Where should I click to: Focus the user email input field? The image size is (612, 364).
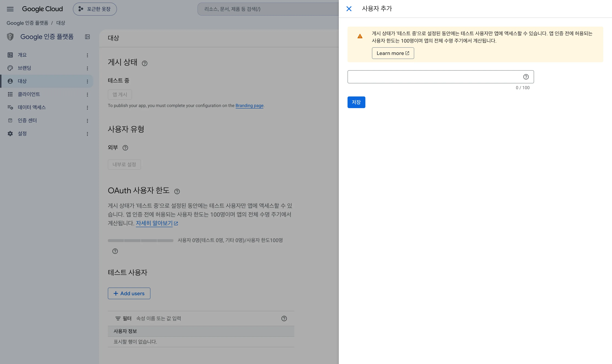tap(440, 77)
